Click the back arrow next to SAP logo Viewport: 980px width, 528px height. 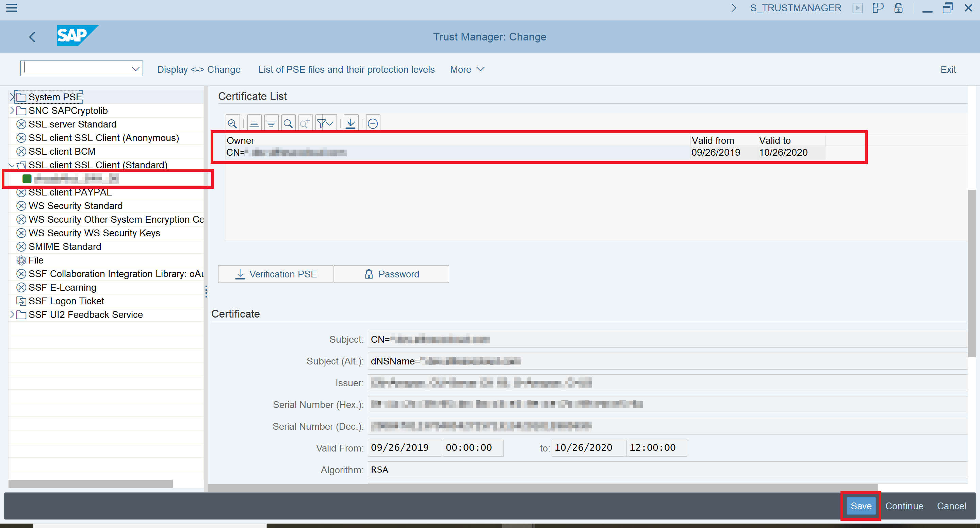32,36
